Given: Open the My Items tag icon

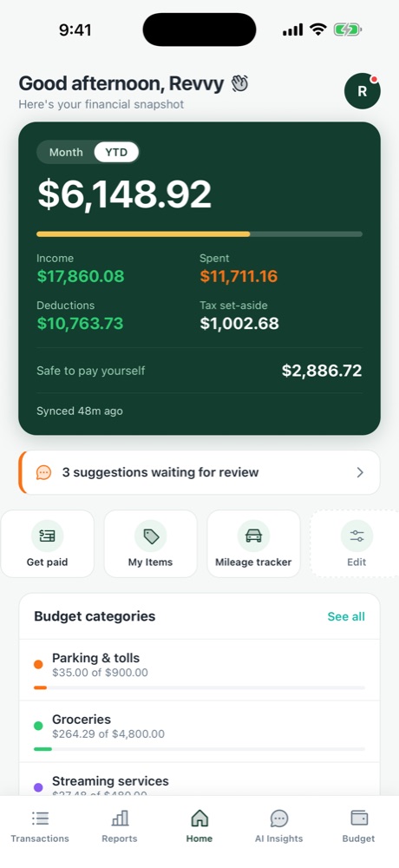Looking at the screenshot, I should (x=151, y=536).
